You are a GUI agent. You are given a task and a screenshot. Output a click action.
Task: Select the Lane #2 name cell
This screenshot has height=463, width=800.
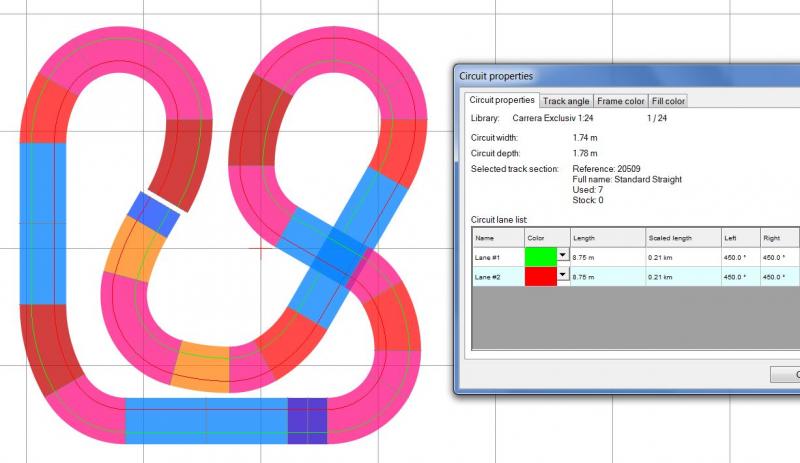pyautogui.click(x=498, y=277)
